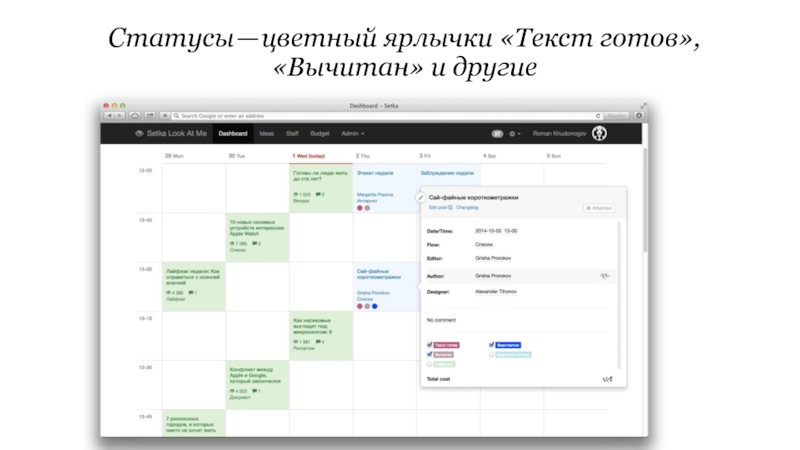Click the Safari downloads button
Viewport: 800px width, 450px height.
(x=639, y=116)
